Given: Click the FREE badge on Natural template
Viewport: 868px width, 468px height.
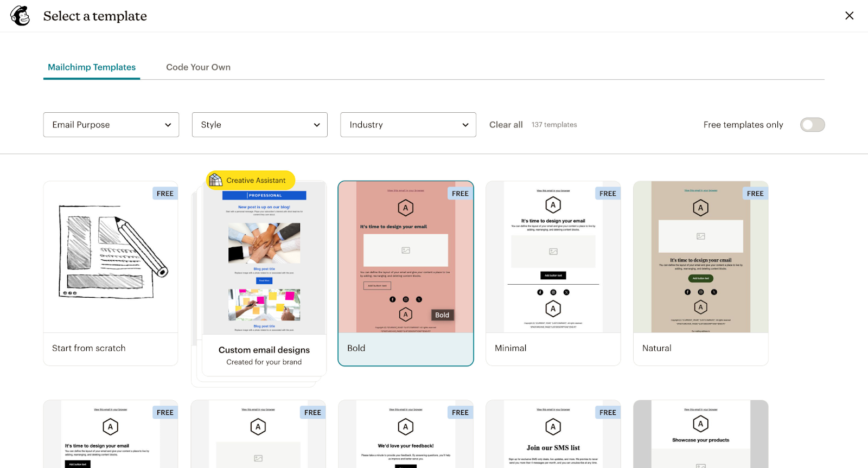Looking at the screenshot, I should 755,194.
